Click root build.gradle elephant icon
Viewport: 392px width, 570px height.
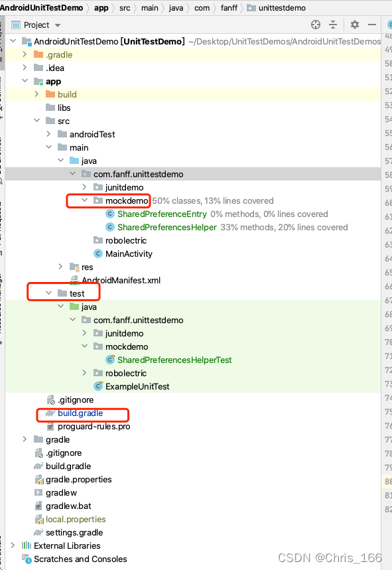pos(38,466)
